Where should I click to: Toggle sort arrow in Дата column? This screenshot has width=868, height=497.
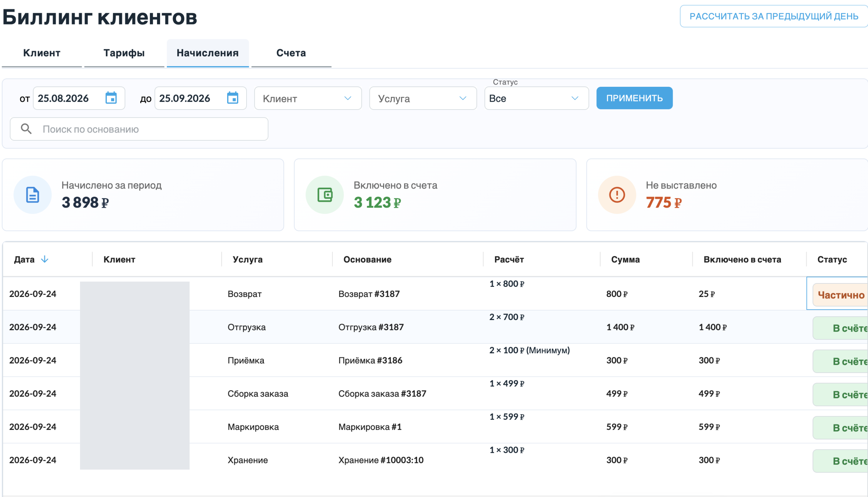(x=45, y=259)
